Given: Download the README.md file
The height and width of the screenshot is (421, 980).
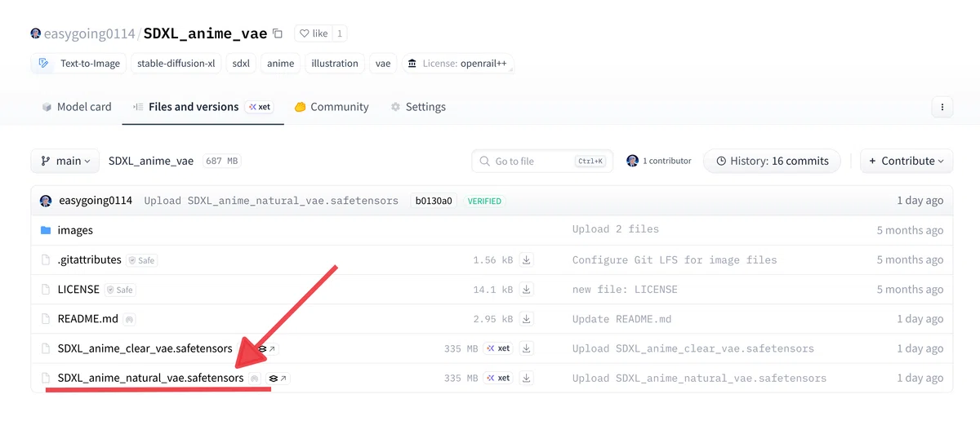Looking at the screenshot, I should tap(527, 319).
